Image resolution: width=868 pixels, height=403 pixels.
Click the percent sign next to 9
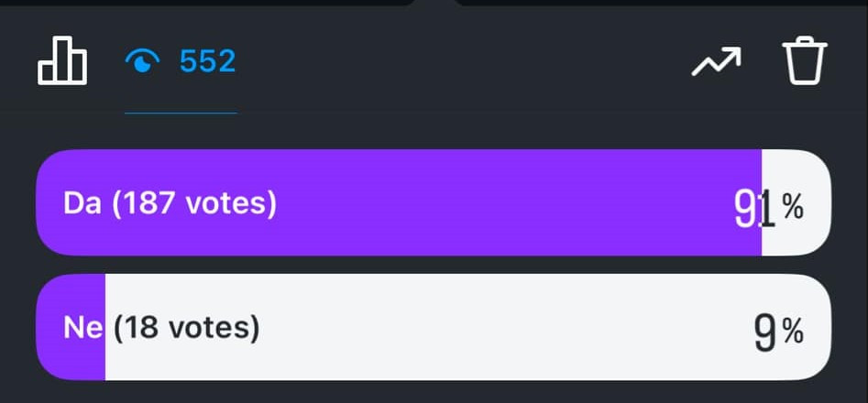coord(793,332)
